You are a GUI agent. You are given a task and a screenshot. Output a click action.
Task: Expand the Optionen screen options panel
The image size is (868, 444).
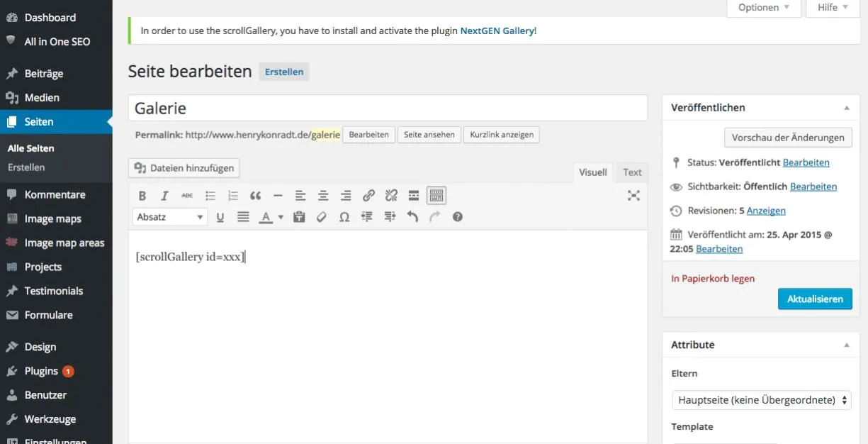[764, 8]
